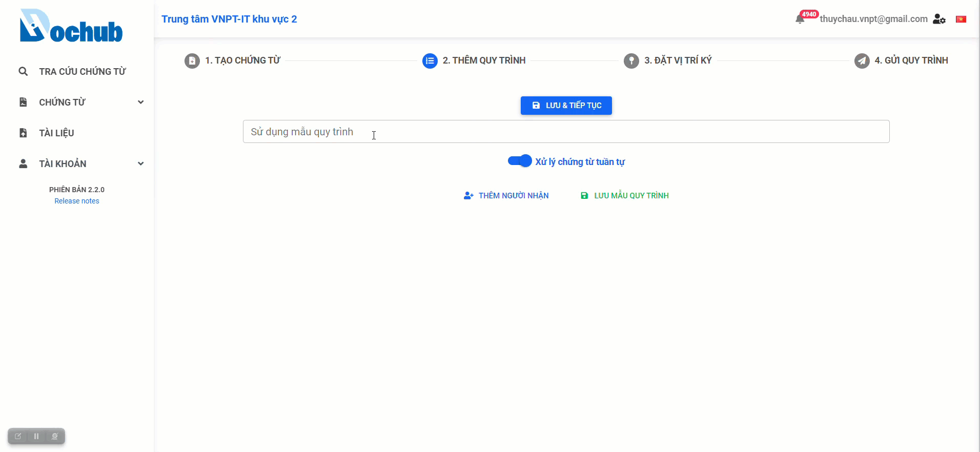
Task: Open the Release notes link
Action: (77, 201)
